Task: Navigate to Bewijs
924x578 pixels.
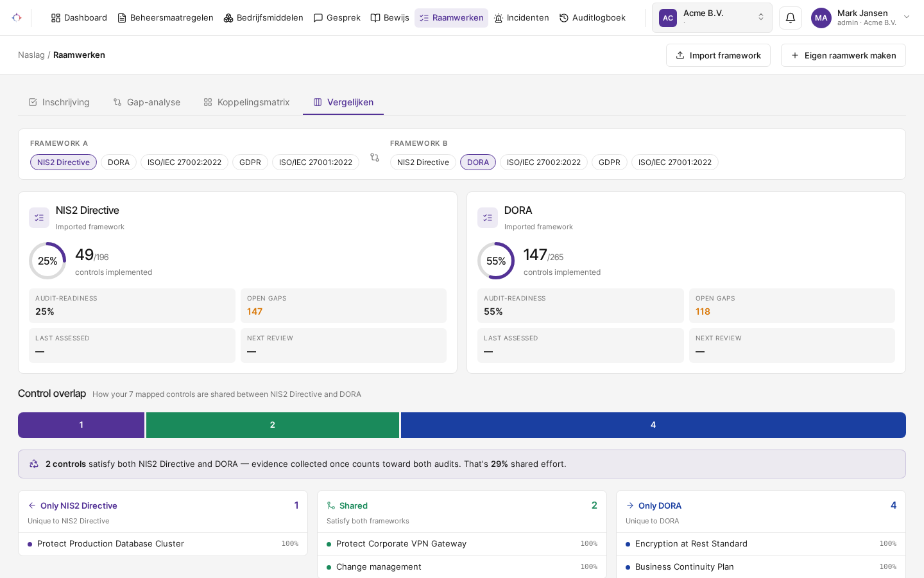Action: click(389, 18)
